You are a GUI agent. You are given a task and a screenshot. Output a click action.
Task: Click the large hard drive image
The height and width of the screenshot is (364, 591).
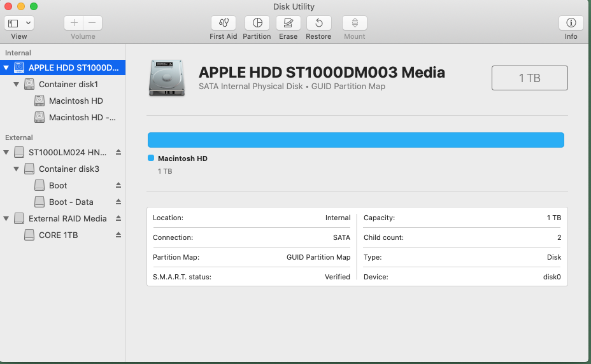coord(167,78)
